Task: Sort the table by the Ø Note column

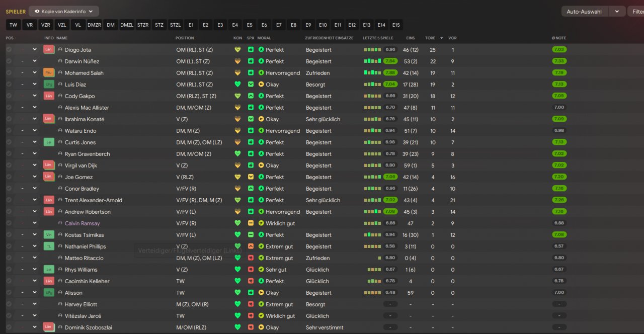Action: coord(558,38)
